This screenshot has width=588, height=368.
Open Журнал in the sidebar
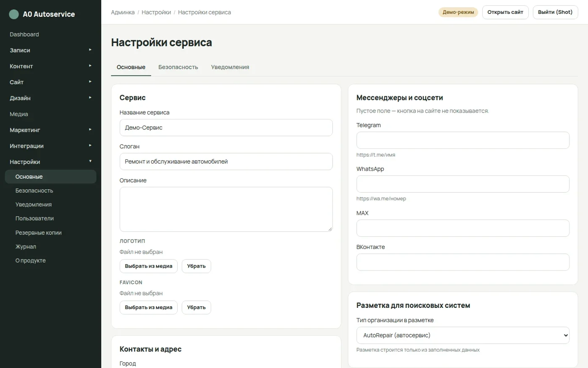point(50,246)
